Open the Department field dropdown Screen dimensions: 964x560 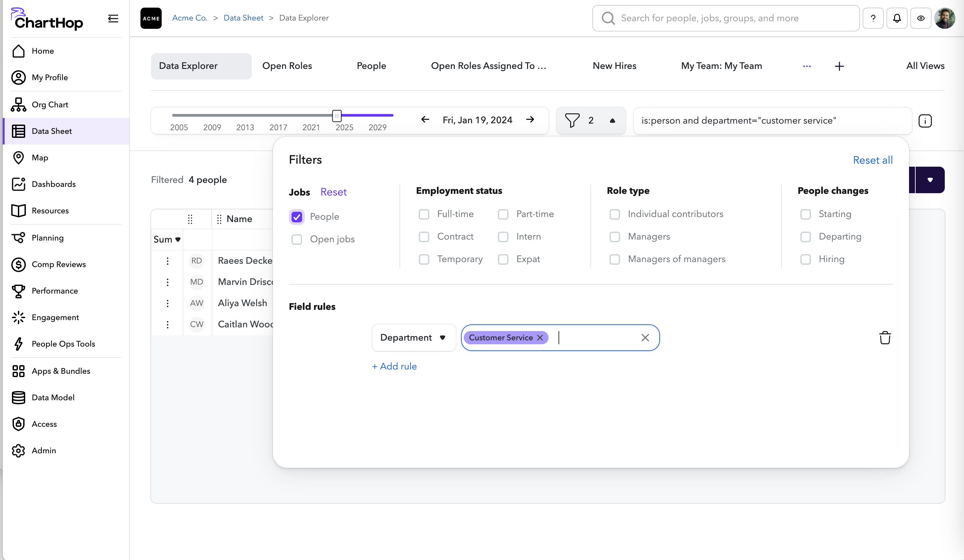point(413,337)
